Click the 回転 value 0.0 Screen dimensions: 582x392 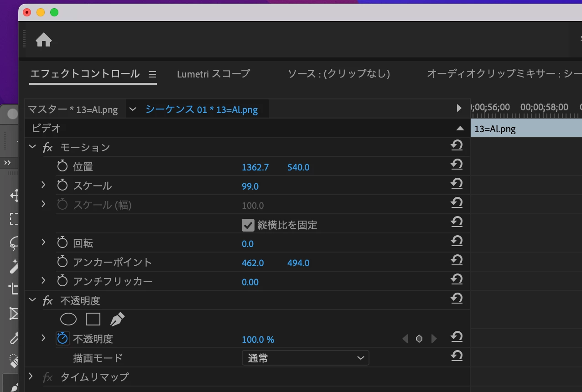tap(248, 244)
